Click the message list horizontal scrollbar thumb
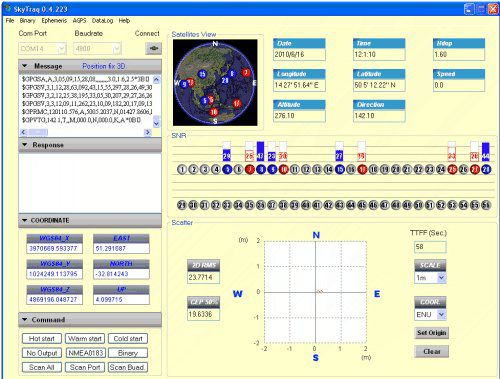Screen dimensions: 500x379 pos(38,132)
